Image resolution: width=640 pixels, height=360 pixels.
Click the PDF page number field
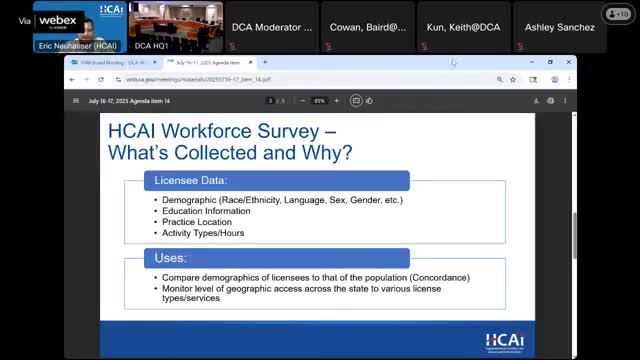[270, 101]
